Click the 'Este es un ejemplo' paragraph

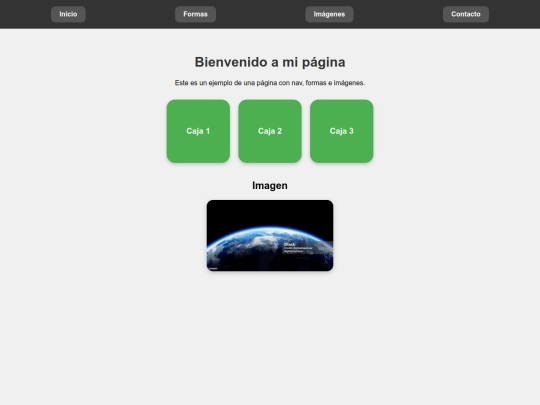(270, 83)
